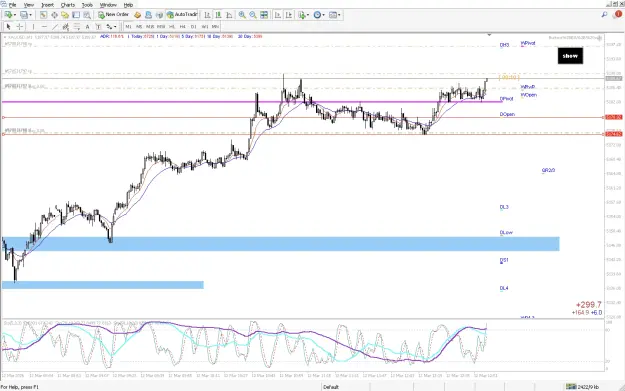Open the Profiles icon

coord(24,15)
